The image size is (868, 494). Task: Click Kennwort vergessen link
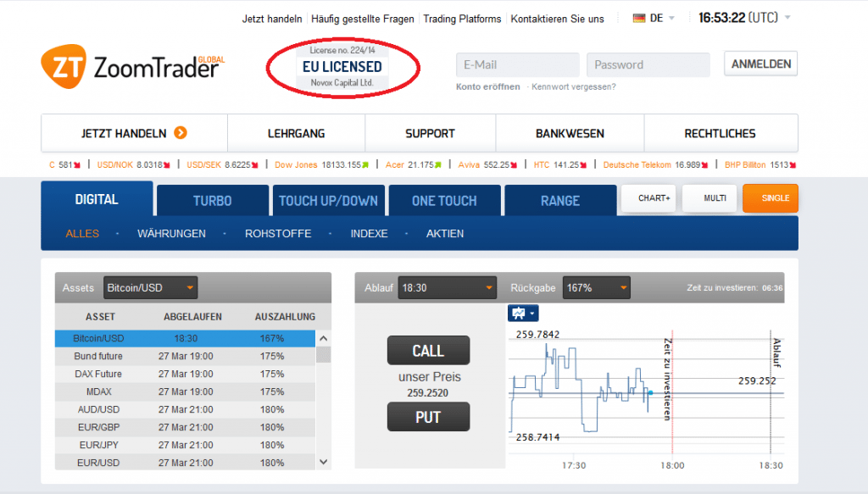click(x=574, y=86)
